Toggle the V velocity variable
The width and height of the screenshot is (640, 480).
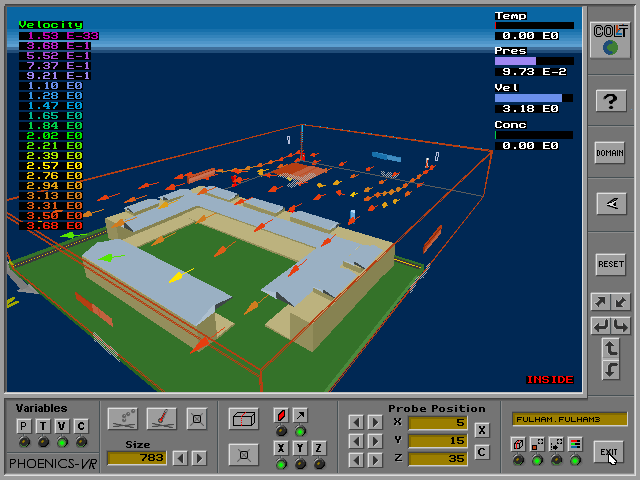(x=62, y=426)
